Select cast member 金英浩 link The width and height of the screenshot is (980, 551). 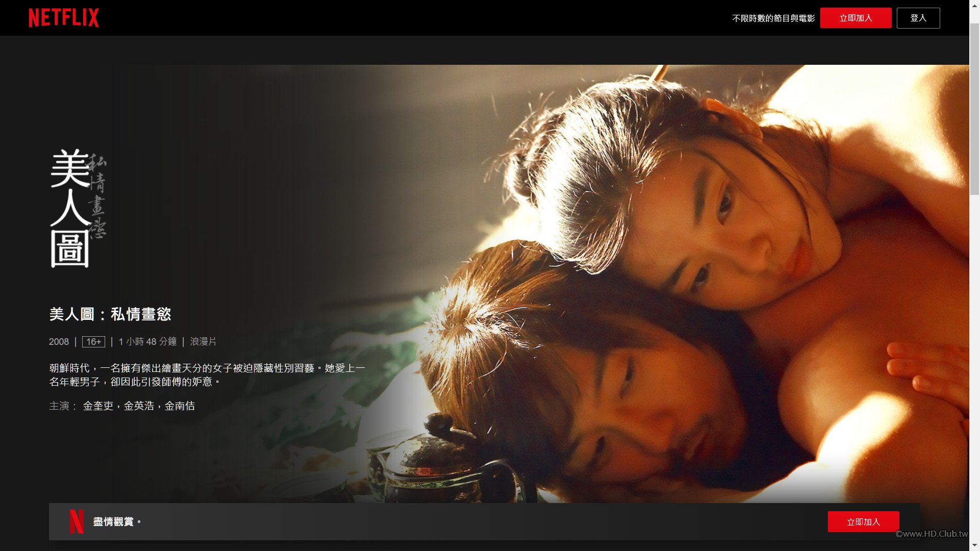coord(139,406)
